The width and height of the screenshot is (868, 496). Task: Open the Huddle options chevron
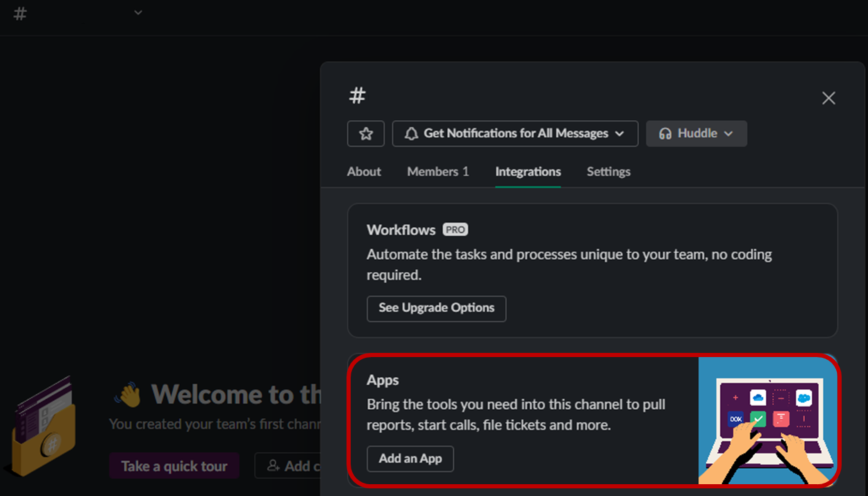point(728,133)
